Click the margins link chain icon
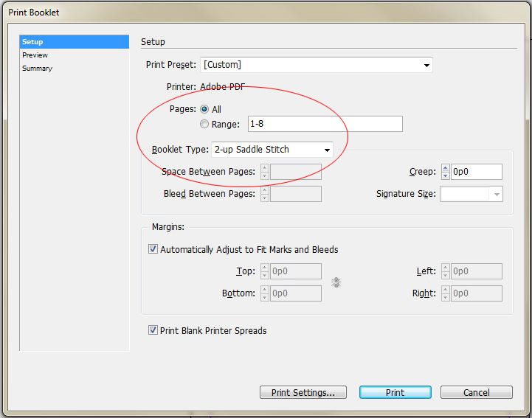 tap(336, 282)
